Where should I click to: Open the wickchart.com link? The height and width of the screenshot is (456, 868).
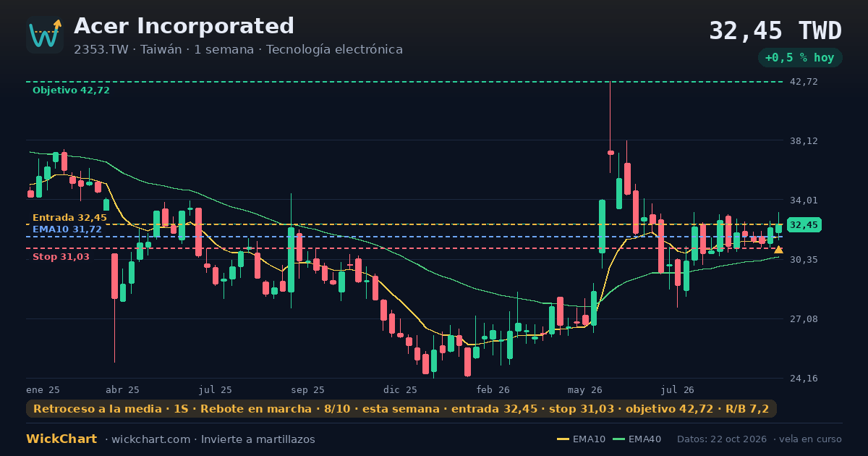pyautogui.click(x=152, y=439)
